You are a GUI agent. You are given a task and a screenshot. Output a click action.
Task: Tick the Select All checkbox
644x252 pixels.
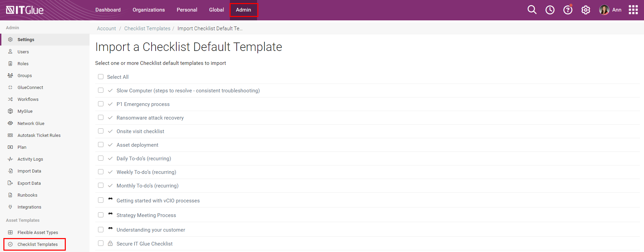[101, 77]
